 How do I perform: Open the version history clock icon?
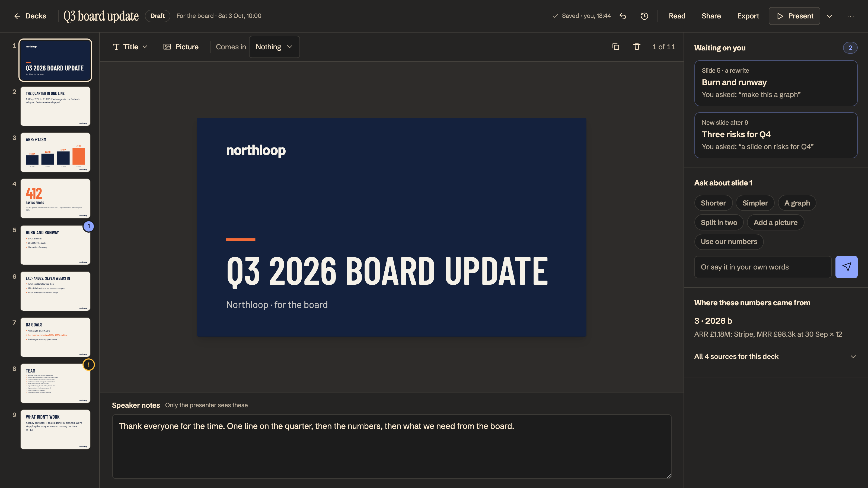pyautogui.click(x=644, y=16)
